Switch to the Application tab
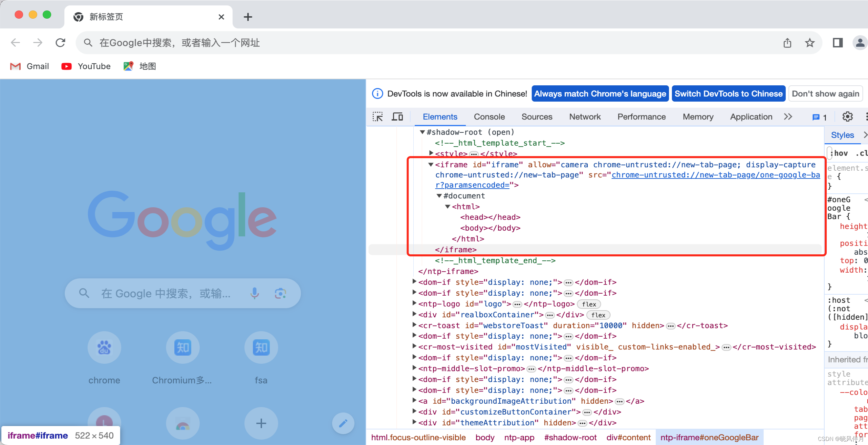The width and height of the screenshot is (868, 445). point(751,117)
